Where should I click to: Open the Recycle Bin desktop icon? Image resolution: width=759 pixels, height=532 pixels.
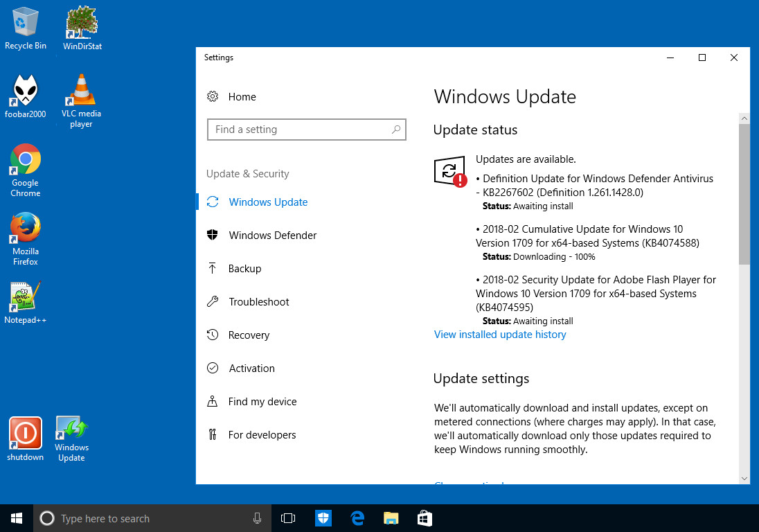[25, 28]
